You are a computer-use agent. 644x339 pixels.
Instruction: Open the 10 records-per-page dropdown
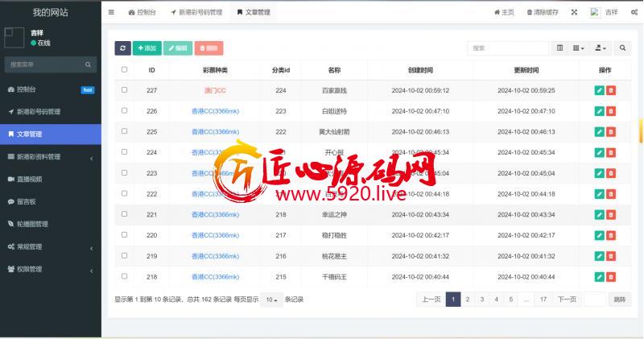(x=271, y=300)
